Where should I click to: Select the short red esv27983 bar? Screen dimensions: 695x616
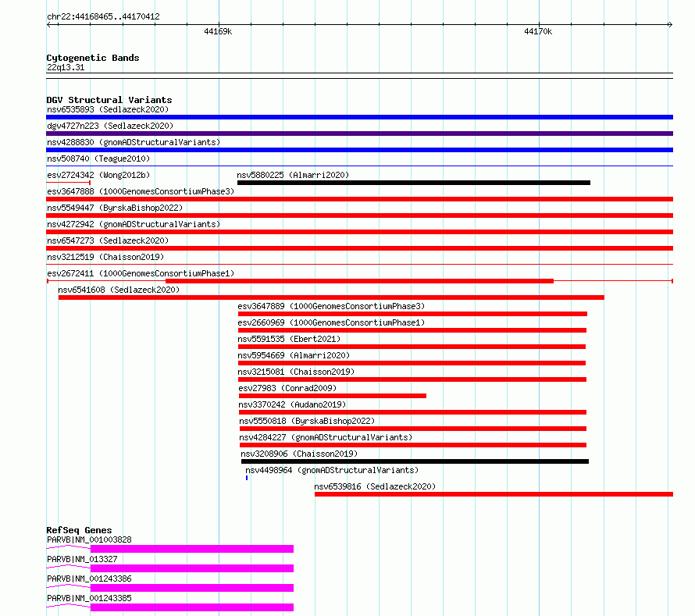tap(333, 396)
